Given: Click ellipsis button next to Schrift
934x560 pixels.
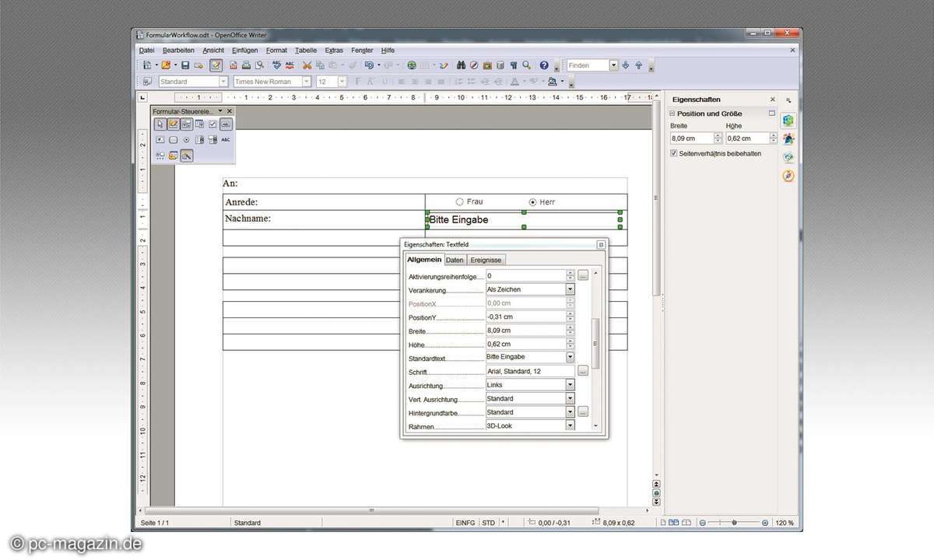Looking at the screenshot, I should (583, 371).
